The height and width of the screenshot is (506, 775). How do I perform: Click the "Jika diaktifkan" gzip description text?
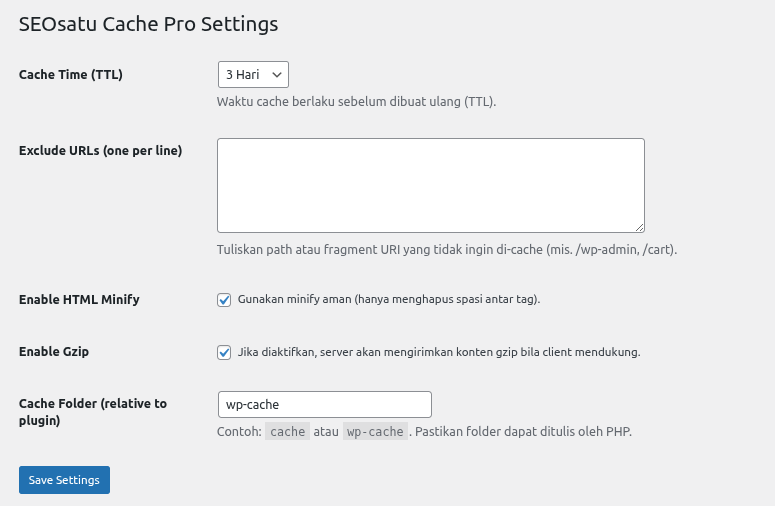[438, 352]
